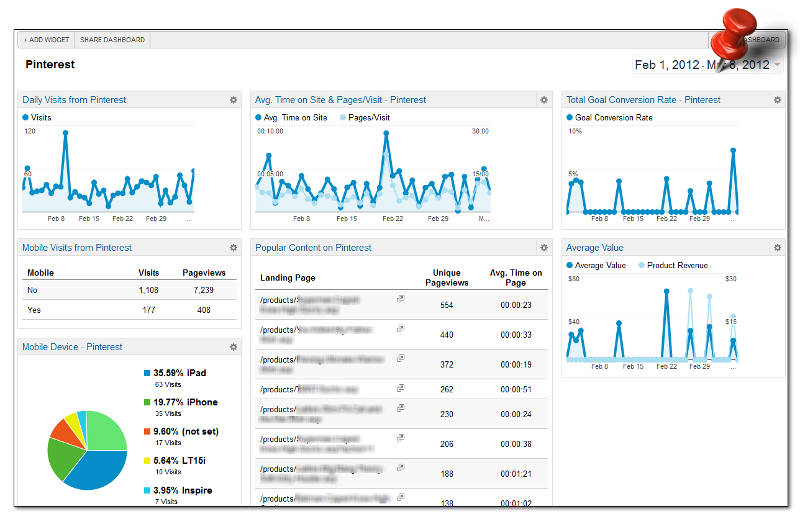The height and width of the screenshot is (519, 800).
Task: Open external link icon for row with 440 pageviews
Action: coord(401,329)
